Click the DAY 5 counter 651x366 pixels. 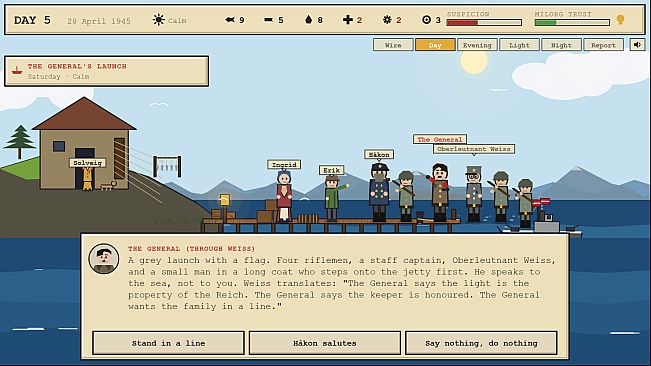[32, 20]
